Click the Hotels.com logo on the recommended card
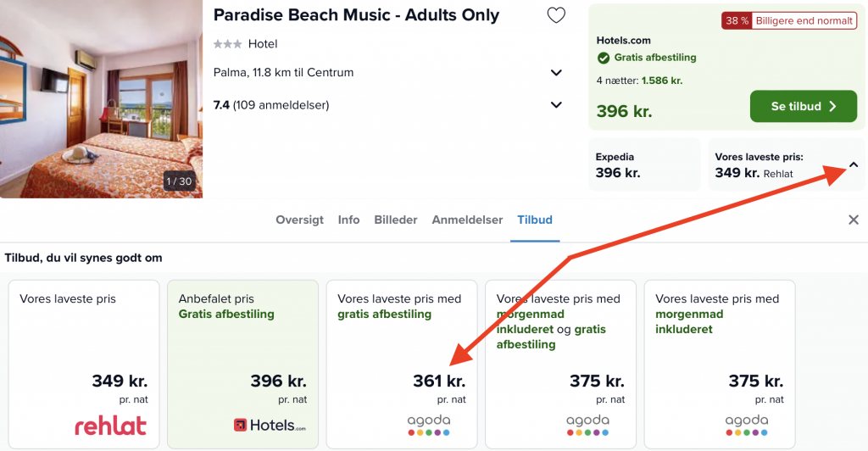The height and width of the screenshot is (451, 868). 270,425
